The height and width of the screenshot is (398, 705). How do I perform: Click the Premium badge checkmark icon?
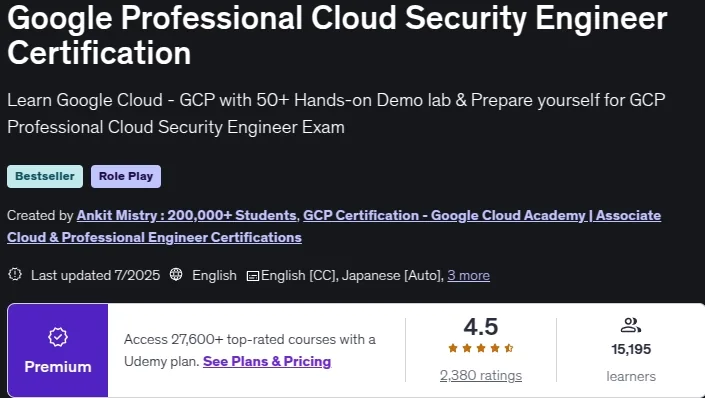tap(58, 337)
